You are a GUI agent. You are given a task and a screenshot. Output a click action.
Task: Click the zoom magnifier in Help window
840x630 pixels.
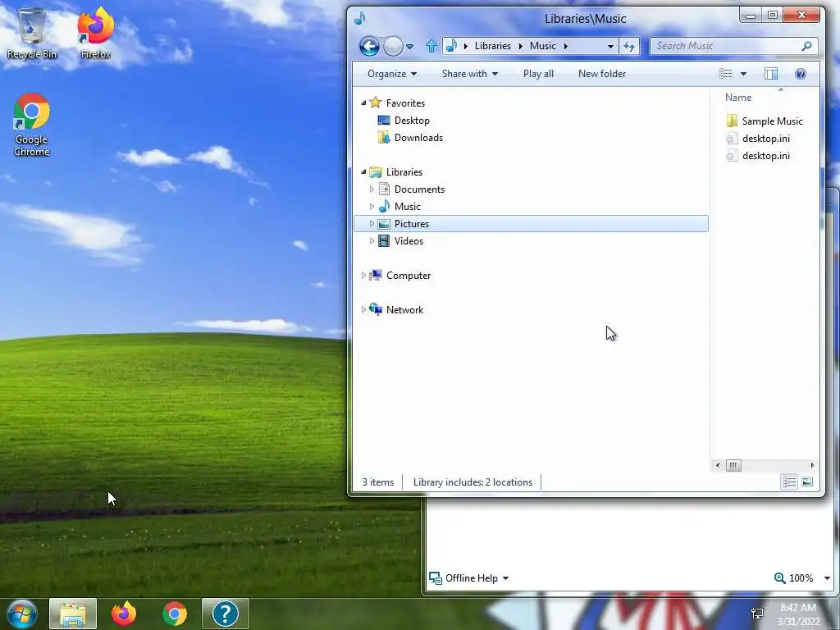(780, 578)
